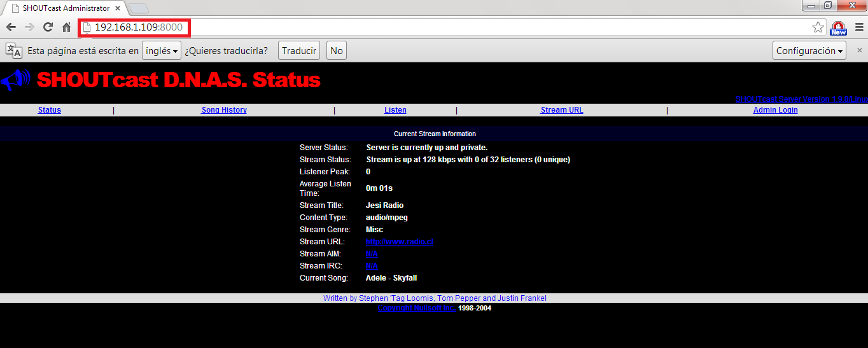Click the SHOUTcast megaphone logo
The image size is (868, 348).
tap(15, 80)
